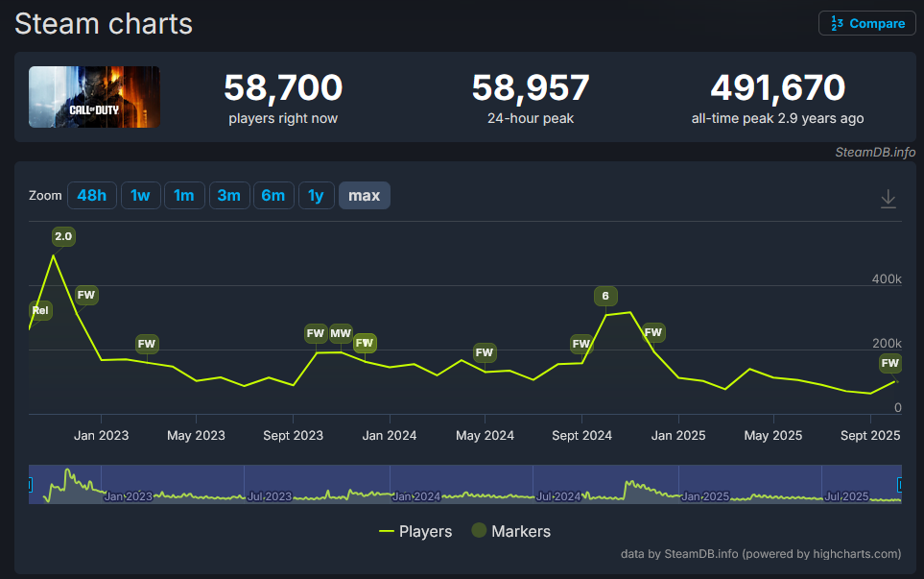Set zoom range to 1w
Screen dimensions: 924x579
140,196
